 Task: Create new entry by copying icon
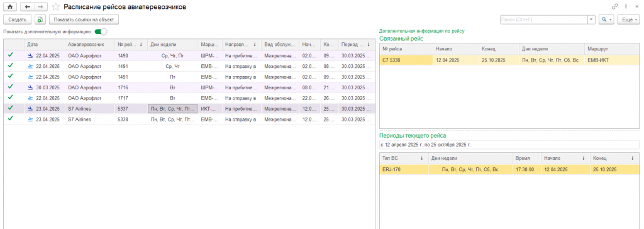[40, 20]
